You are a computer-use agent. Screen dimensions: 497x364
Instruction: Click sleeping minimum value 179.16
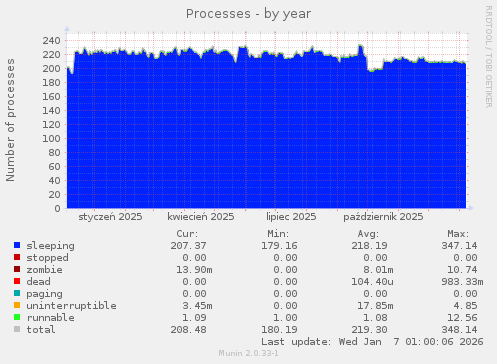[279, 246]
